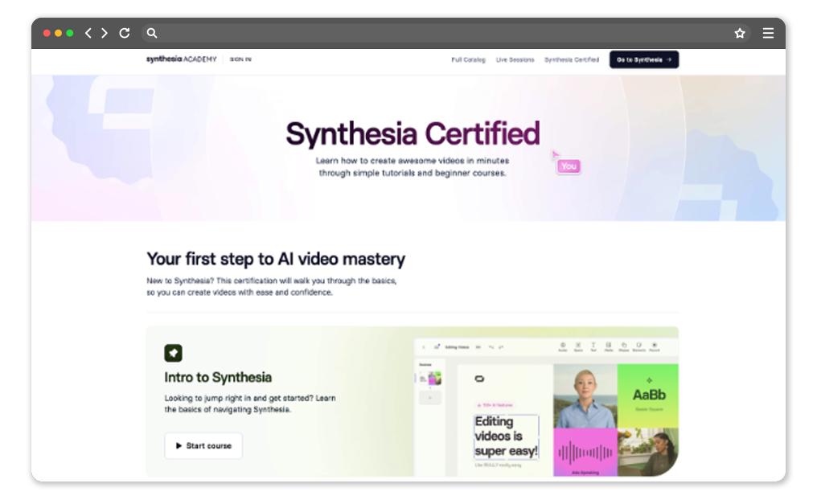817x504 pixels.
Task: Click the 'Synthesia Certified' hero heading
Action: pos(413,133)
